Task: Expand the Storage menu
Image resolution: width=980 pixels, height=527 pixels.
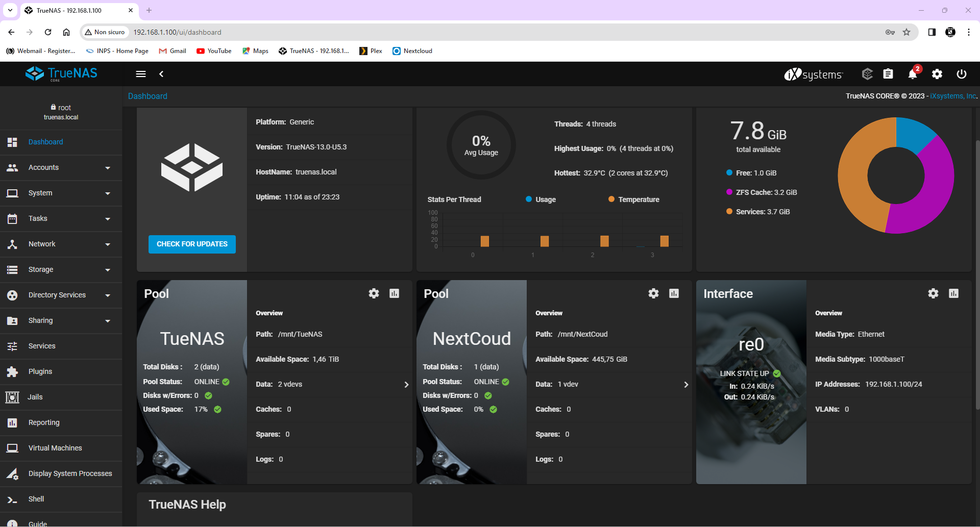Action: click(x=61, y=270)
